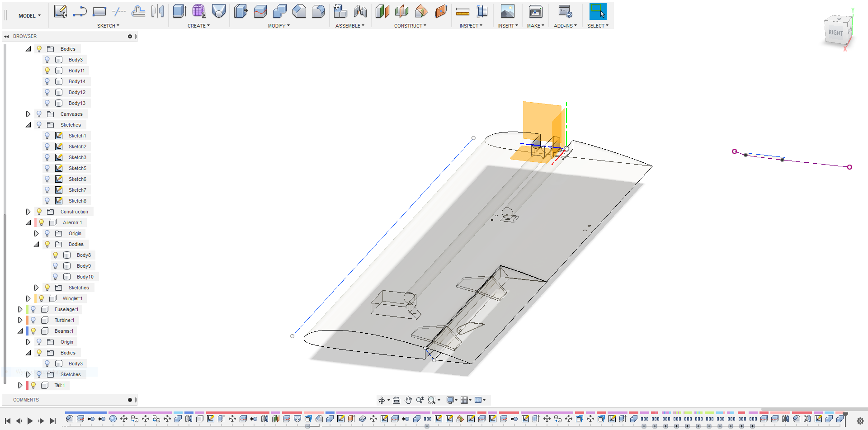Click the Insert image icon

508,11
